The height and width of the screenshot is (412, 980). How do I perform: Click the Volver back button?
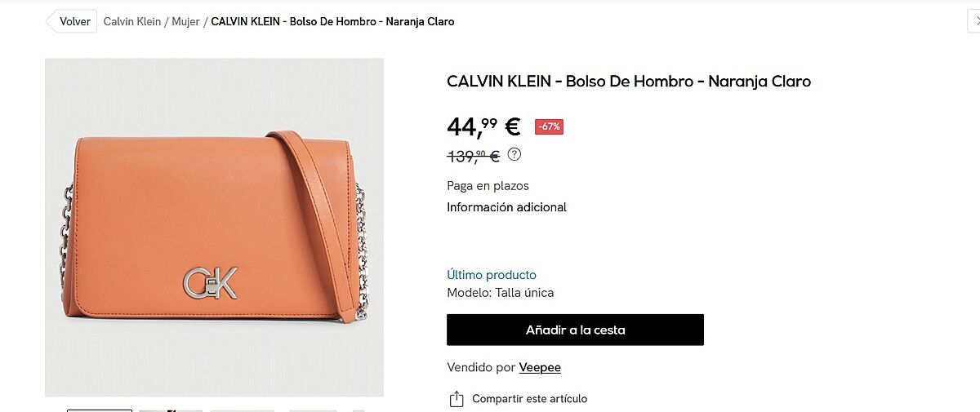pyautogui.click(x=71, y=21)
